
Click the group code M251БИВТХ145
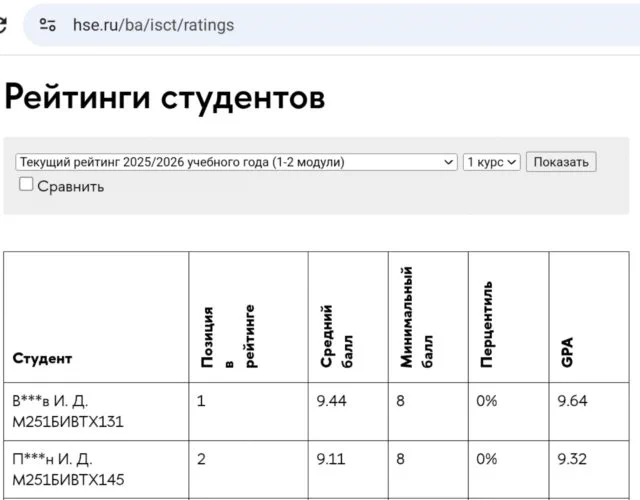(68, 480)
